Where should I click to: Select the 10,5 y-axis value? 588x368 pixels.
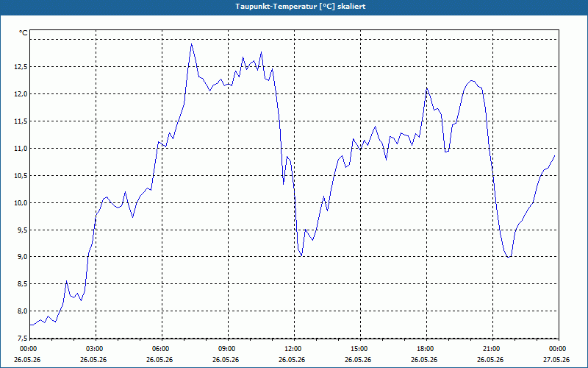(21, 175)
